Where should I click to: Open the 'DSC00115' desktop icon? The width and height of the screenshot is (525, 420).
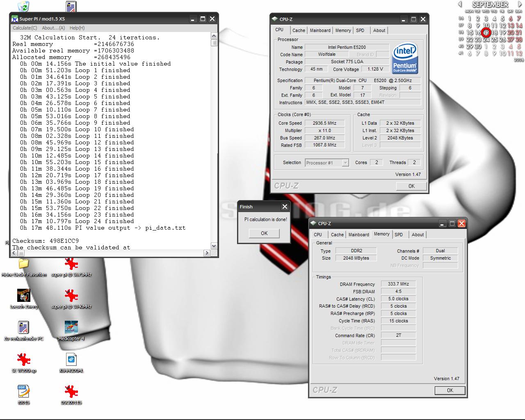click(71, 391)
